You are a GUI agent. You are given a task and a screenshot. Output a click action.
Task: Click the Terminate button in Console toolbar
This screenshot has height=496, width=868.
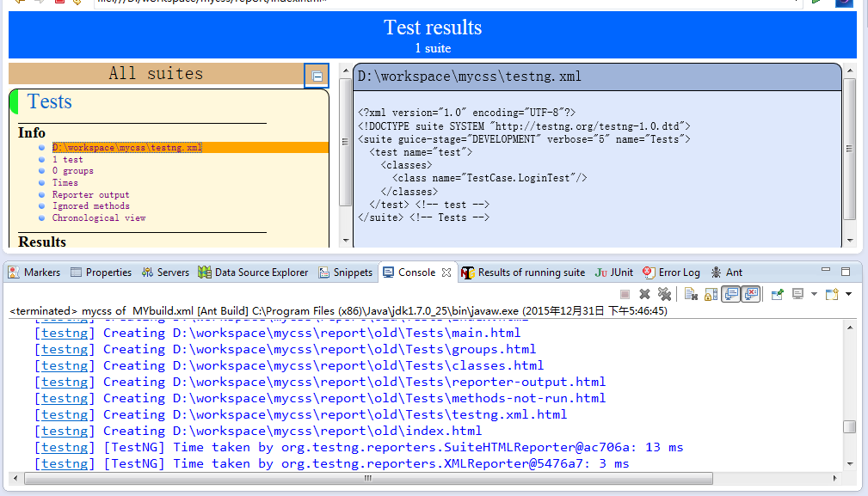tap(625, 294)
